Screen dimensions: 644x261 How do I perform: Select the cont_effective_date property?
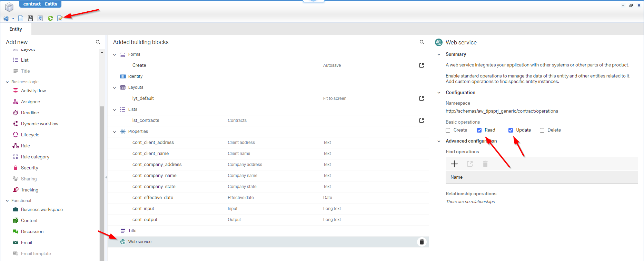pyautogui.click(x=268, y=198)
